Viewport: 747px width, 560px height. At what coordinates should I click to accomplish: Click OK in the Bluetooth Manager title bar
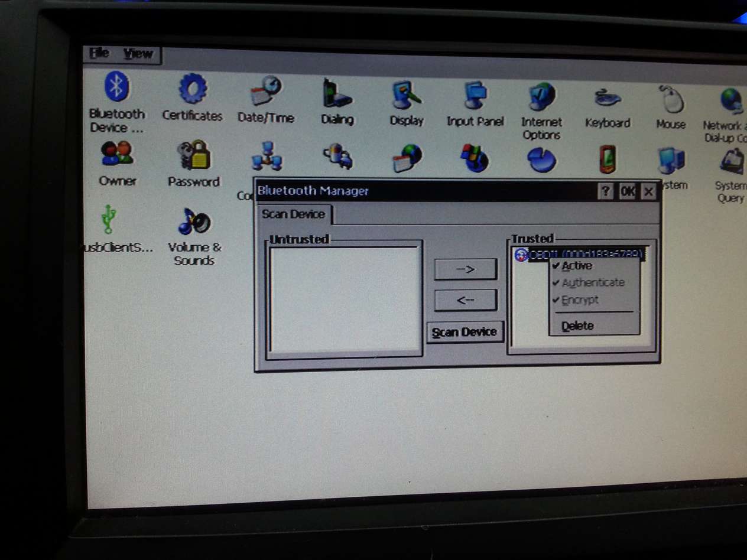[627, 191]
